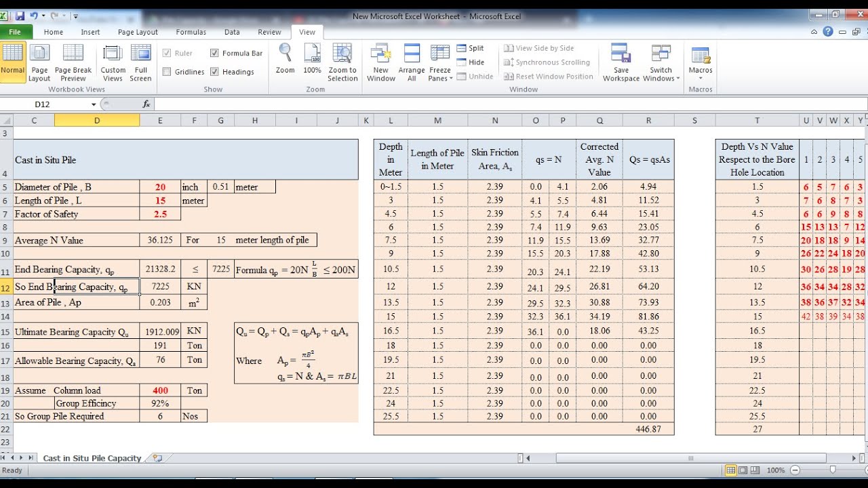
Task: Switch to Normal workbook view
Action: (13, 62)
